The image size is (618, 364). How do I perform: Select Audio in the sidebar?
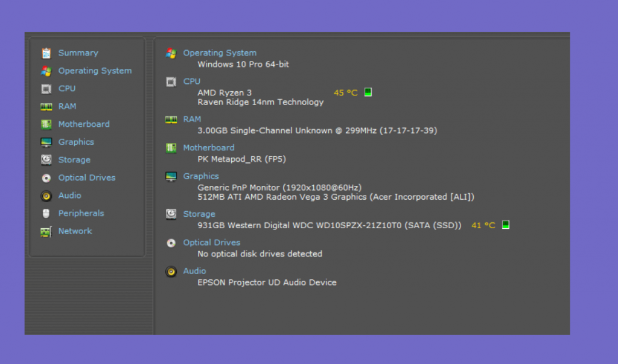pos(70,195)
